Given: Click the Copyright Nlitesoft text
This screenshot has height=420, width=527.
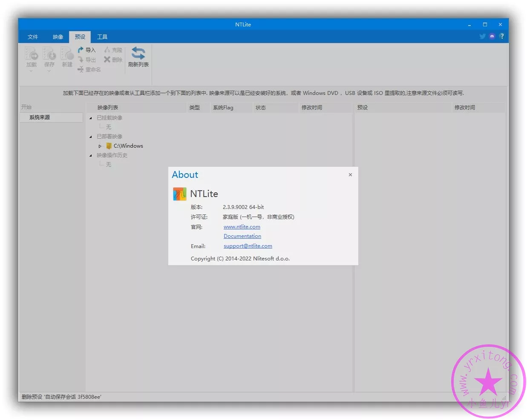Looking at the screenshot, I should click(240, 259).
